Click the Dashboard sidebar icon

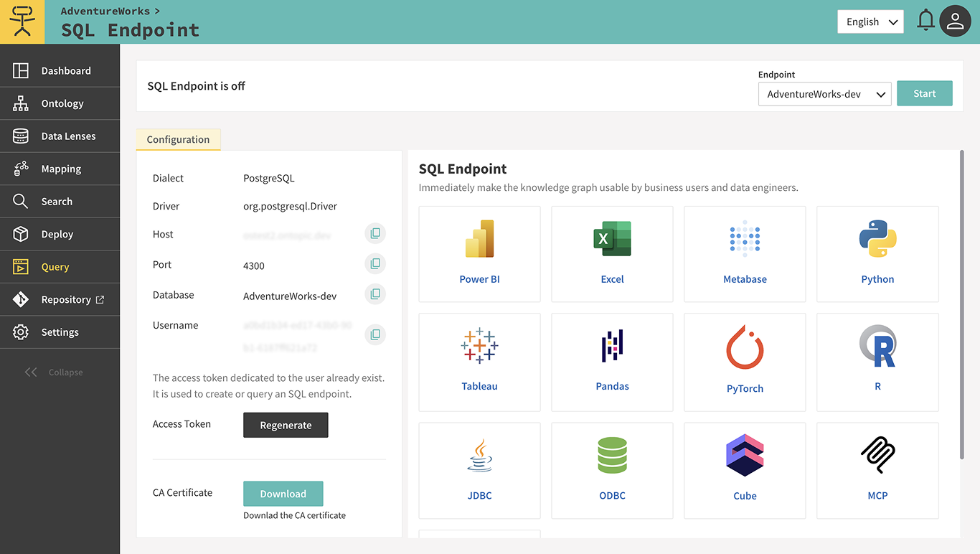(21, 70)
